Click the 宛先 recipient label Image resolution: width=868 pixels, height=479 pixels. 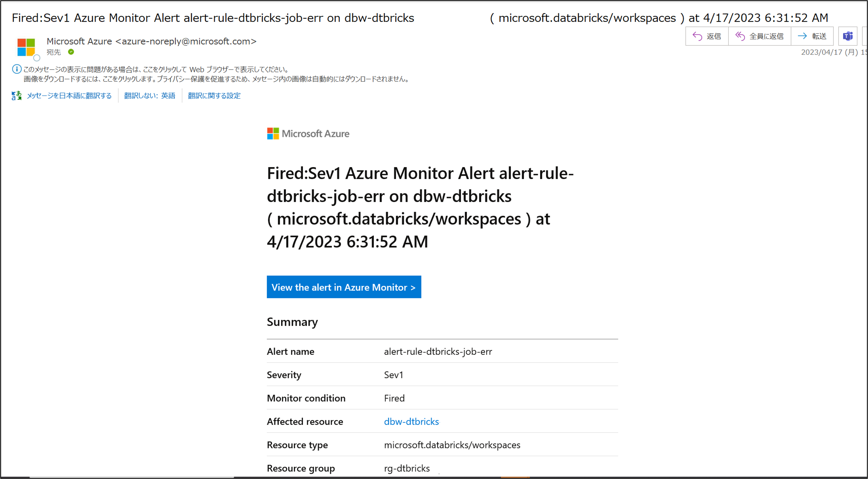click(x=54, y=52)
